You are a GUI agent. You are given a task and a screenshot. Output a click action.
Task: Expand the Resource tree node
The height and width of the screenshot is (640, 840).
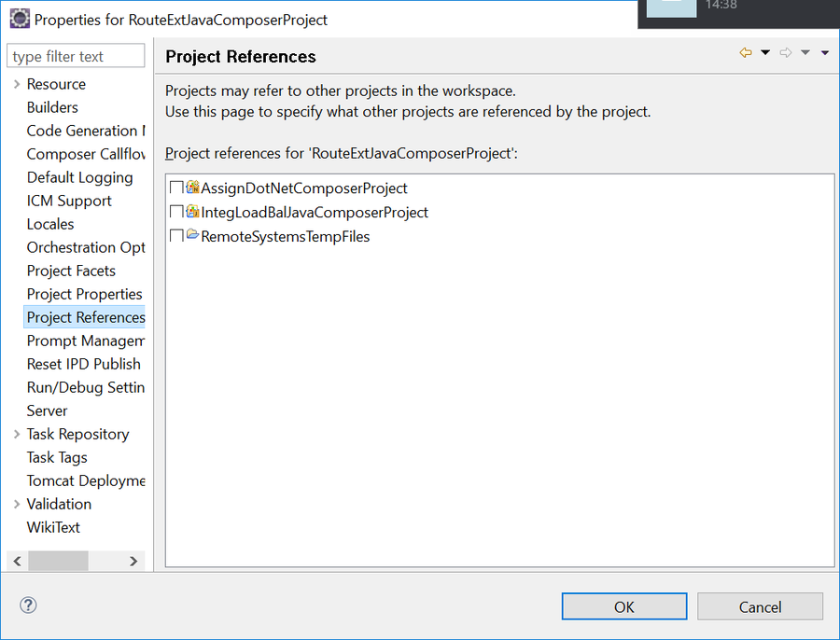[x=17, y=84]
